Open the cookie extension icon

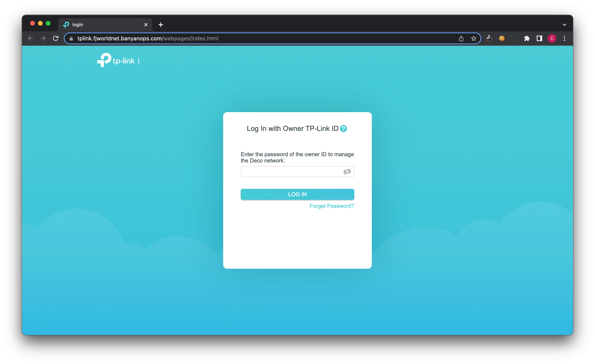click(x=502, y=38)
